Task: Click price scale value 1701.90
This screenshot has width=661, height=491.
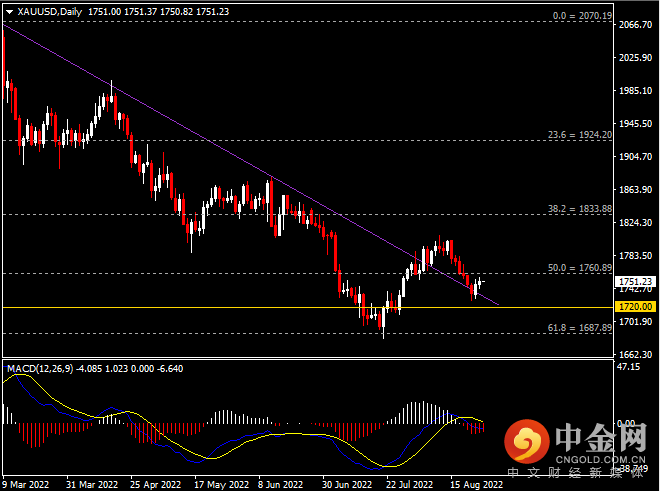Action: click(635, 322)
